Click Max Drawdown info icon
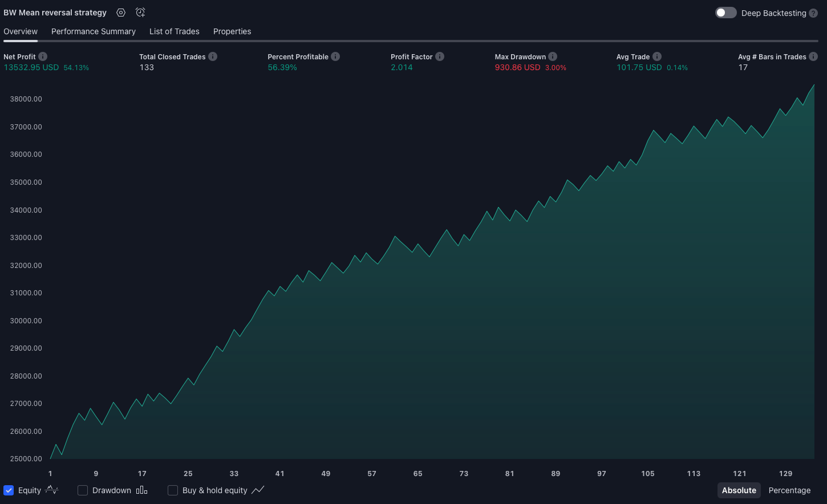The image size is (827, 504). tap(553, 56)
